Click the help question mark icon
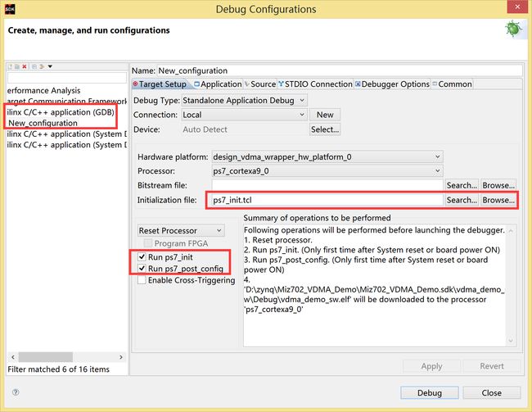This screenshot has width=532, height=412. 16,392
